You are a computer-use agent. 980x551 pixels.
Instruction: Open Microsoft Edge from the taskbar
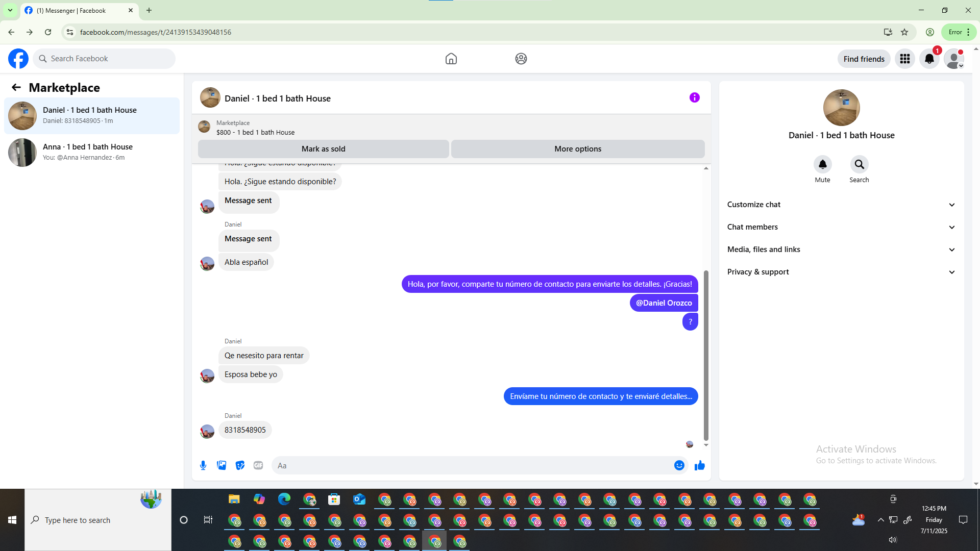pos(284,499)
